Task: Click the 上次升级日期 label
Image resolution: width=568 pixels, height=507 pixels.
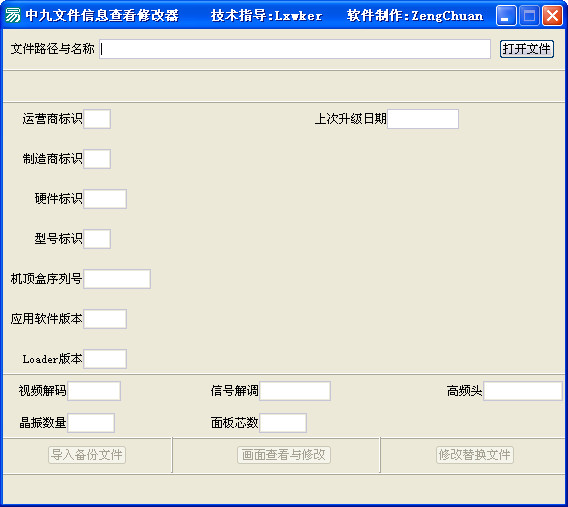Action: click(351, 119)
